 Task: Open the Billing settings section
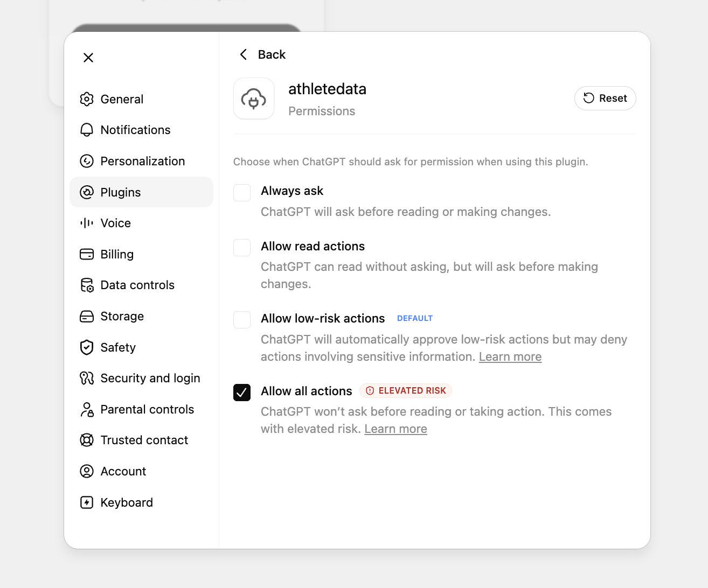click(142, 254)
